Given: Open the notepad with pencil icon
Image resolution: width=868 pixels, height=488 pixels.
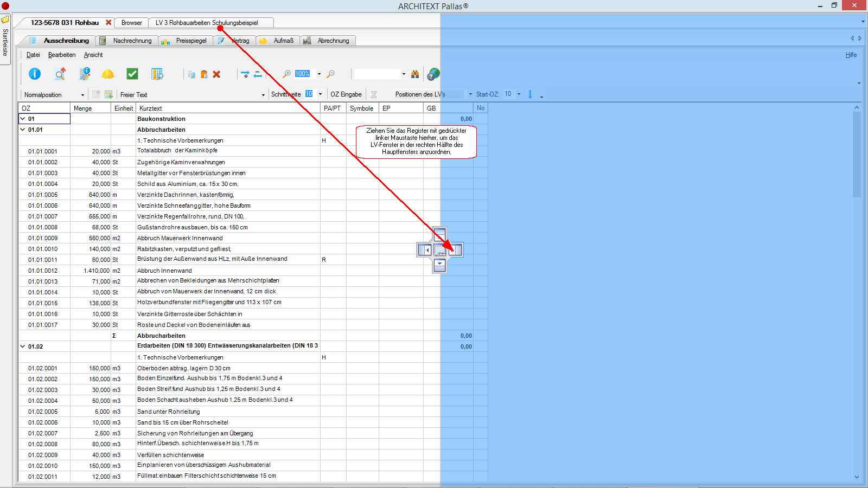Looking at the screenshot, I should click(85, 74).
